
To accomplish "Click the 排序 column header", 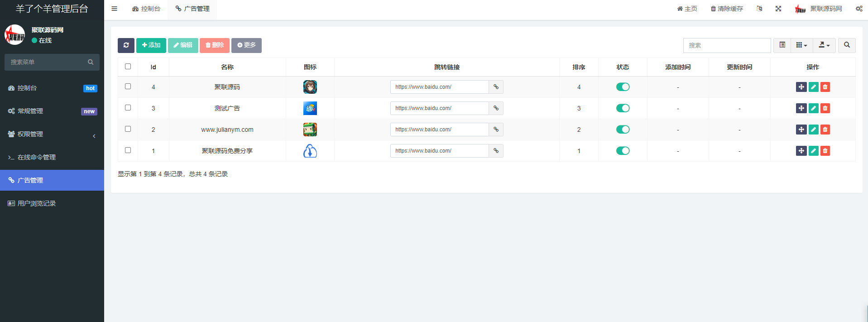I will [x=579, y=67].
